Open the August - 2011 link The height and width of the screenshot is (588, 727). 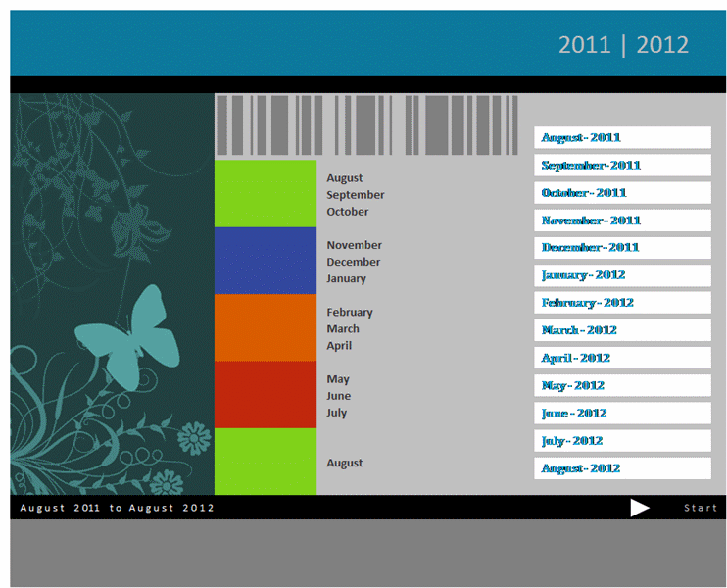pyautogui.click(x=622, y=138)
